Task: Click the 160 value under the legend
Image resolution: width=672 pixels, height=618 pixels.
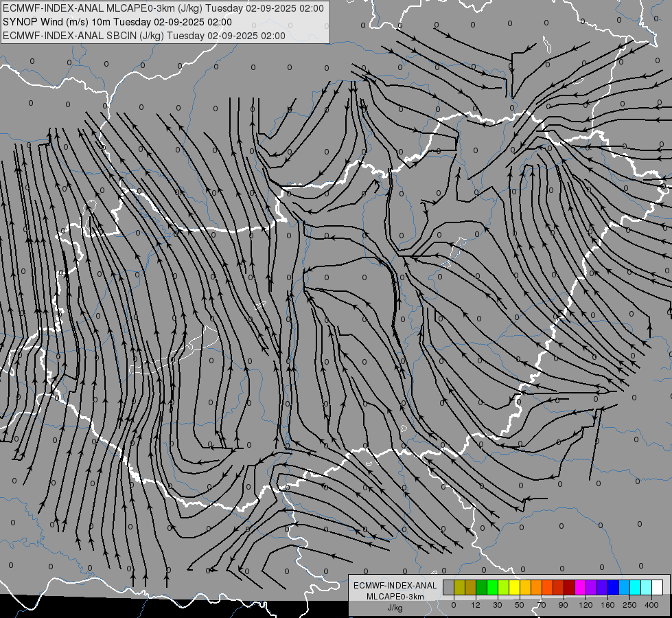Action: pos(607,605)
